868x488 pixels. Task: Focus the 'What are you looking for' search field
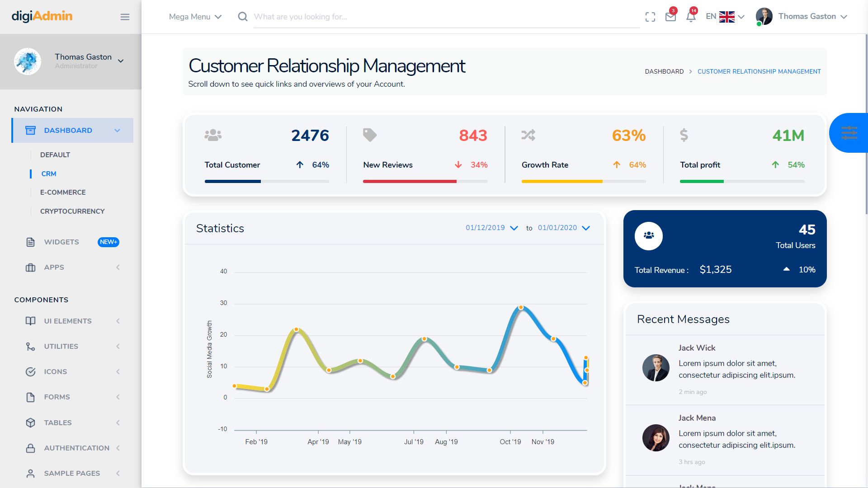pos(447,17)
